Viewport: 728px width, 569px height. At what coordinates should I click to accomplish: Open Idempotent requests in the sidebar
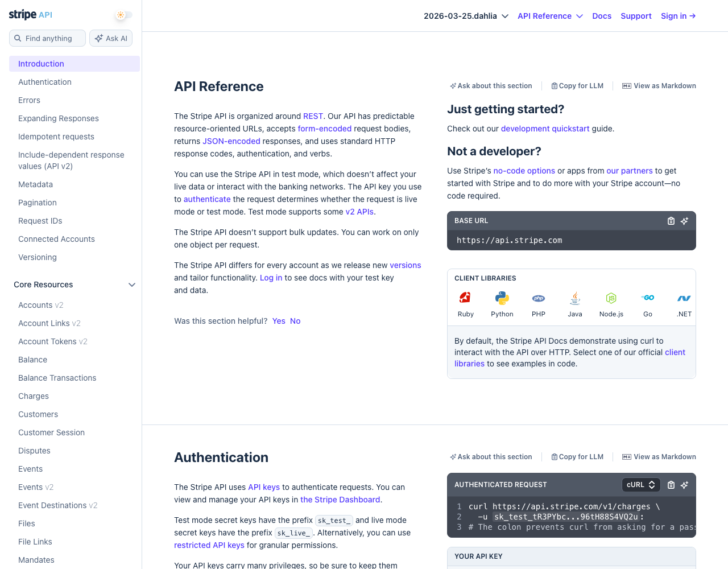56,137
